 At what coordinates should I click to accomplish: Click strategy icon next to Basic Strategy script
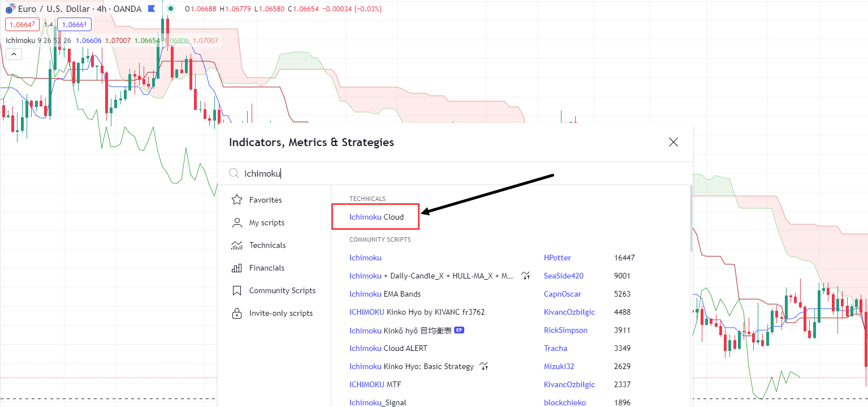tap(483, 366)
